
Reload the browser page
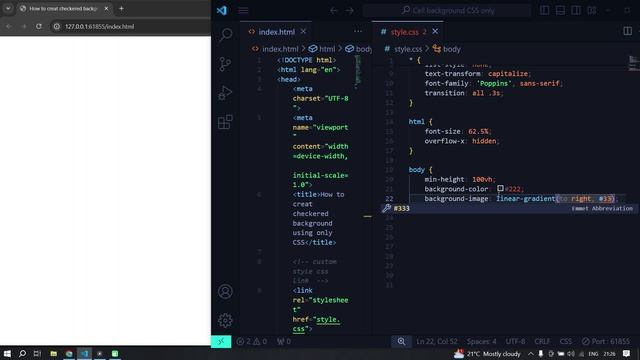click(39, 26)
